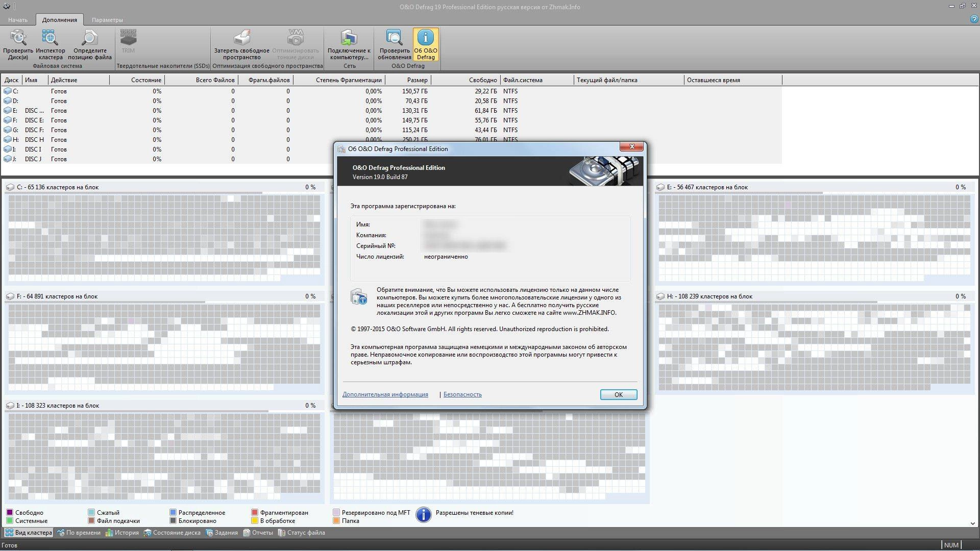980x551 pixels.
Task: Click the Фрагментирован red legend swatch
Action: point(255,512)
